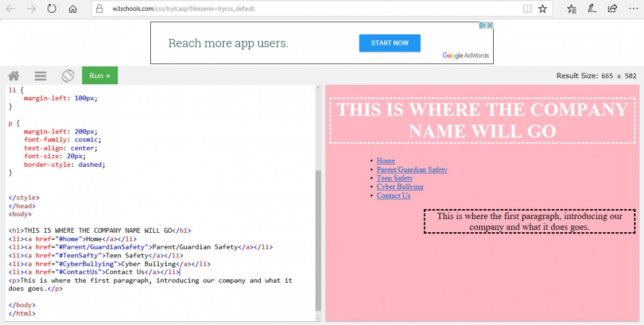This screenshot has height=325, width=644.
Task: Change editor orientation with rotate icon
Action: pyautogui.click(x=68, y=76)
